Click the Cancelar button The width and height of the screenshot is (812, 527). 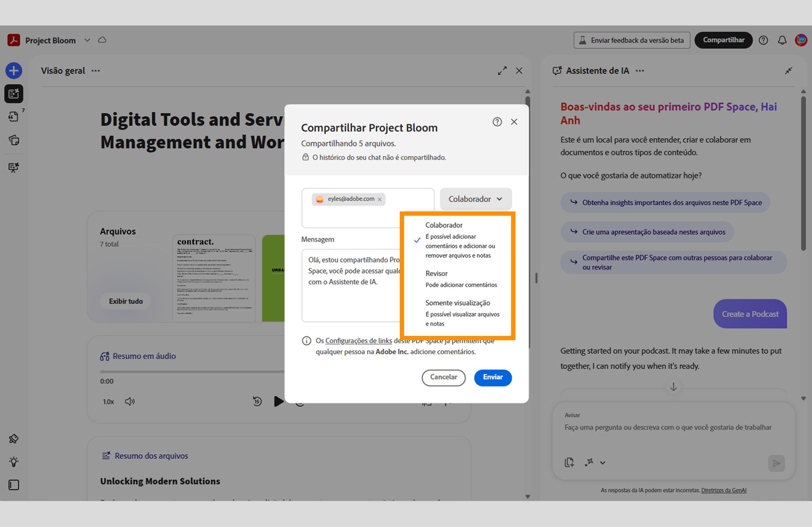[x=443, y=377]
